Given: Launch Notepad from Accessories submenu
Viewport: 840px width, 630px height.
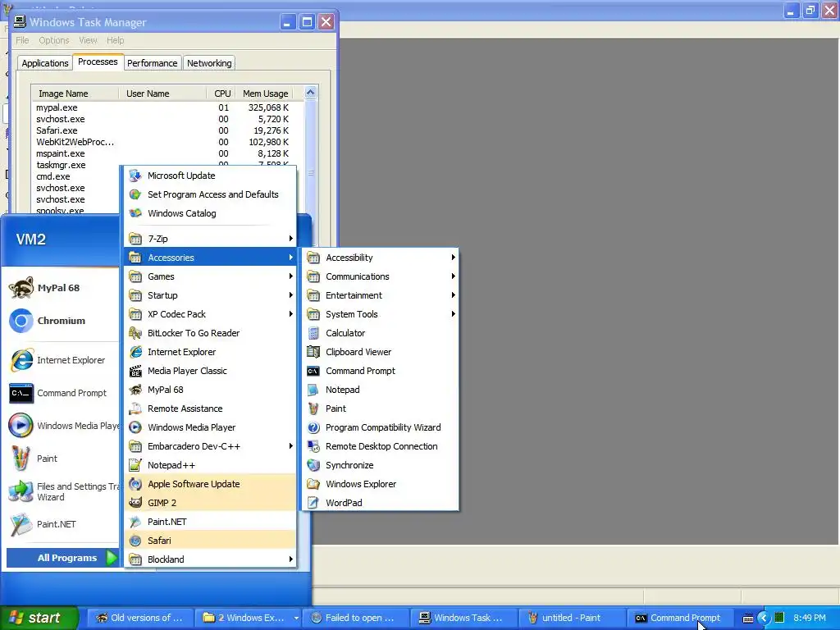Looking at the screenshot, I should tap(381, 390).
